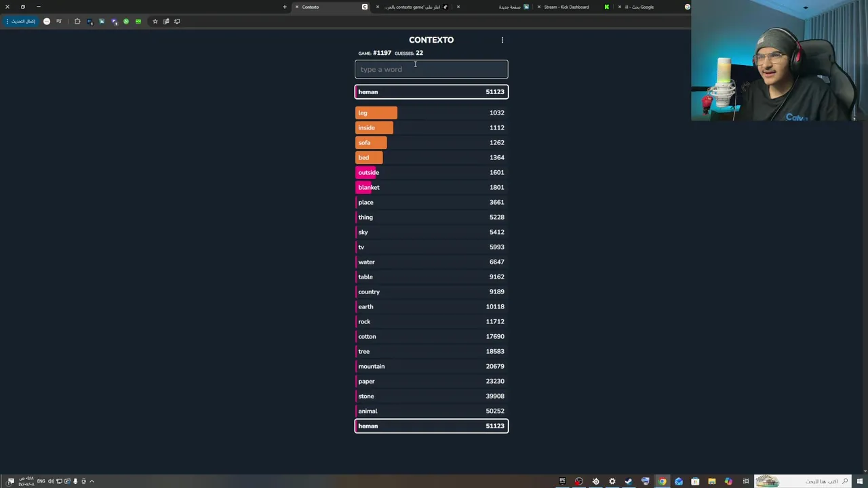Select the 'thing' guess row
This screenshot has height=488, width=868.
(x=431, y=217)
